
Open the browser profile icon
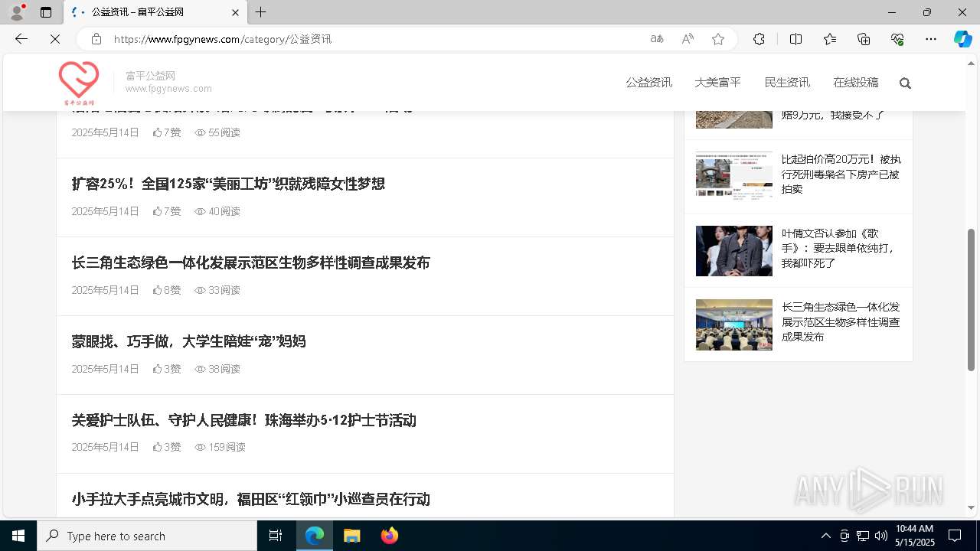point(17,12)
